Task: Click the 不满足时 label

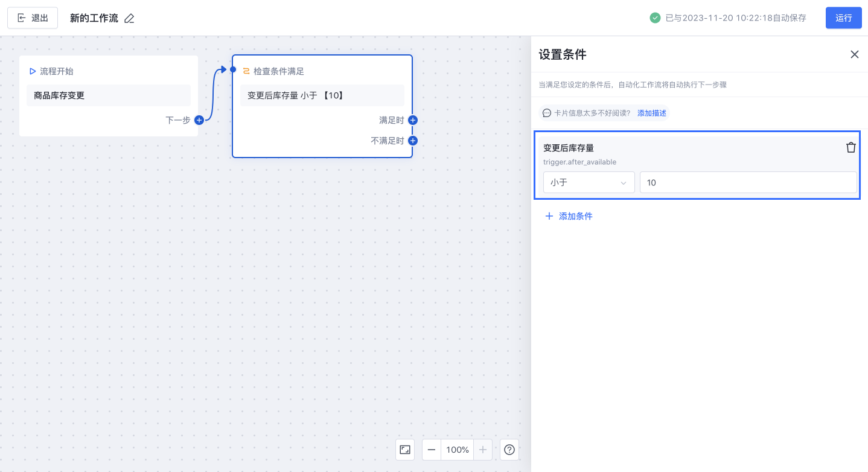Action: (388, 141)
